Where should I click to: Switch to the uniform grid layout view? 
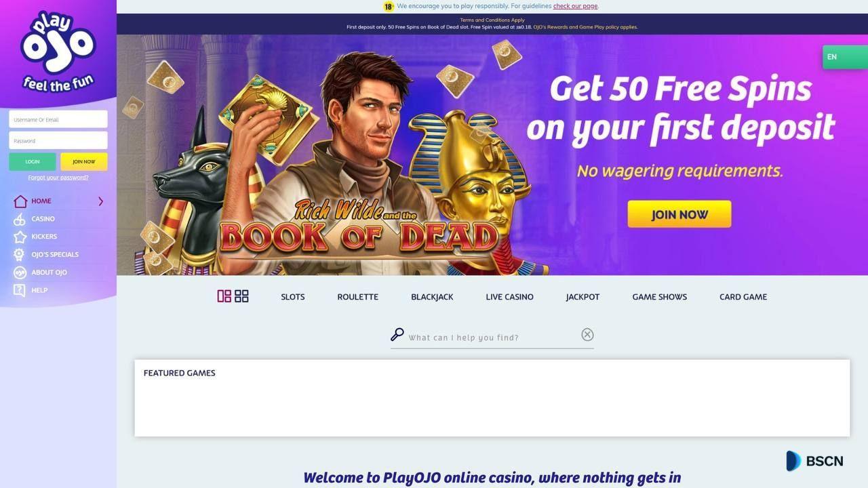[241, 296]
